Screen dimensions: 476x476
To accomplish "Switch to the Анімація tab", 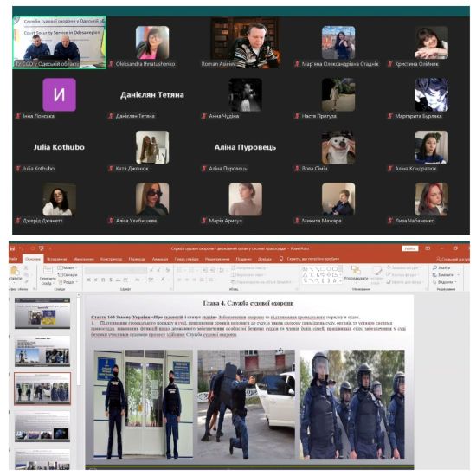I will click(x=160, y=259).
